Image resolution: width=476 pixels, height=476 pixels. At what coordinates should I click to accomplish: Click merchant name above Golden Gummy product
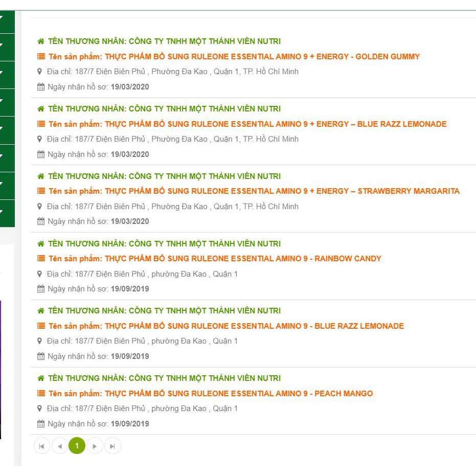[x=164, y=41]
